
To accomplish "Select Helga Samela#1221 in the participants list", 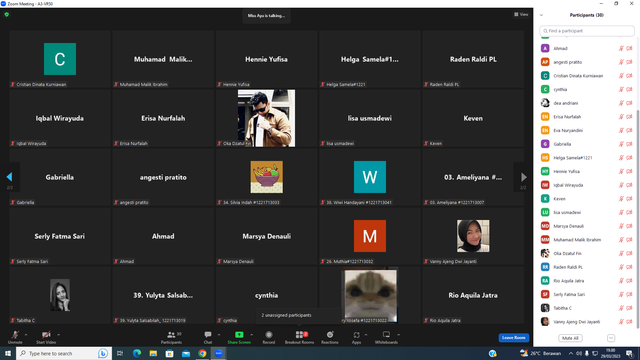I will click(587, 158).
